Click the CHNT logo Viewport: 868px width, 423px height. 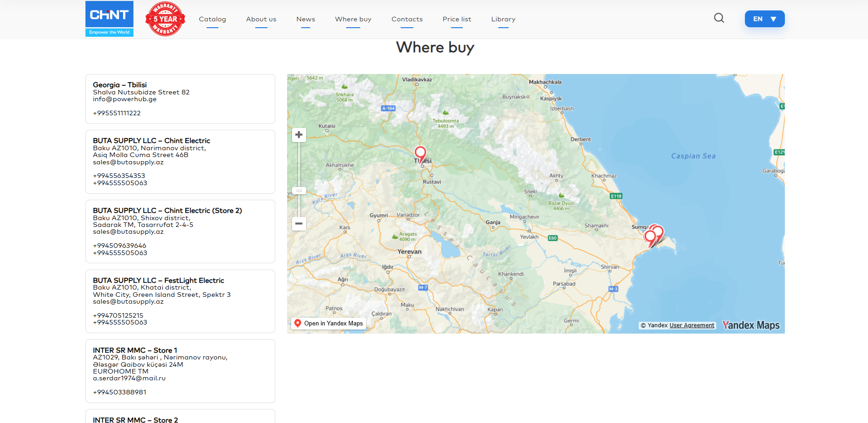(109, 19)
